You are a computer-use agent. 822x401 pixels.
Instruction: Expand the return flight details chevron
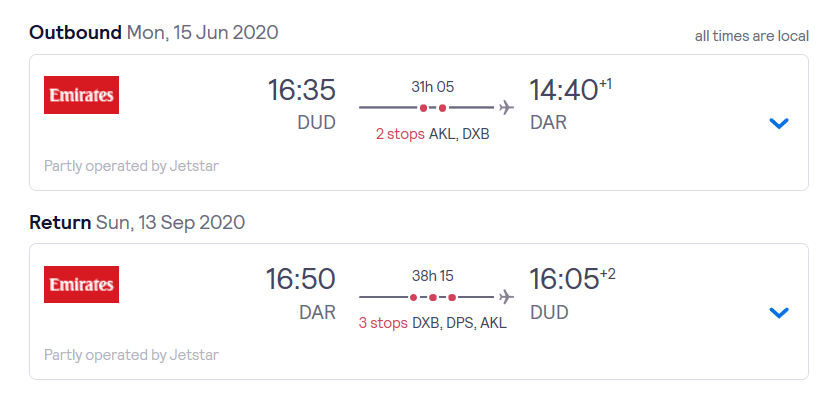[779, 313]
